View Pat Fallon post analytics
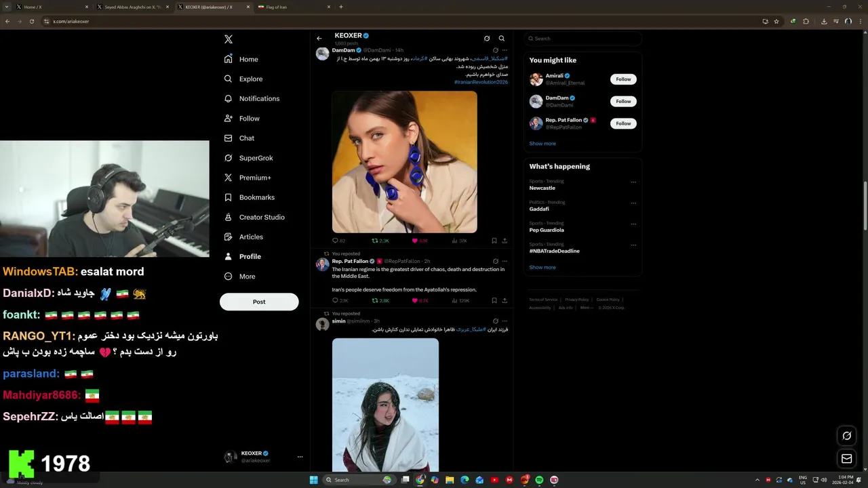The image size is (868, 488). click(x=460, y=300)
